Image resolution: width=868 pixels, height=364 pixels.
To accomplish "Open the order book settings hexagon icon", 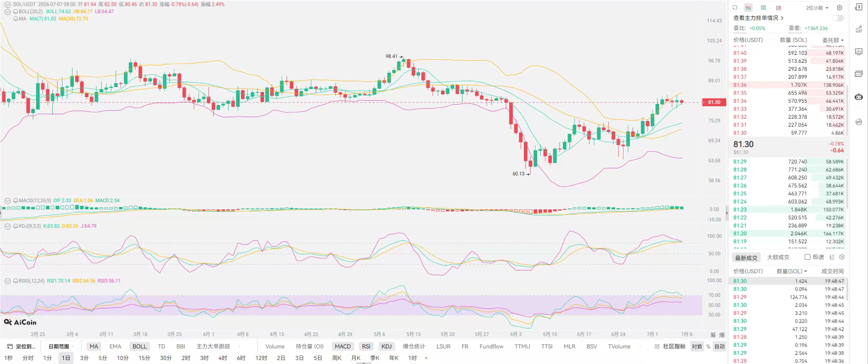I will (839, 7).
